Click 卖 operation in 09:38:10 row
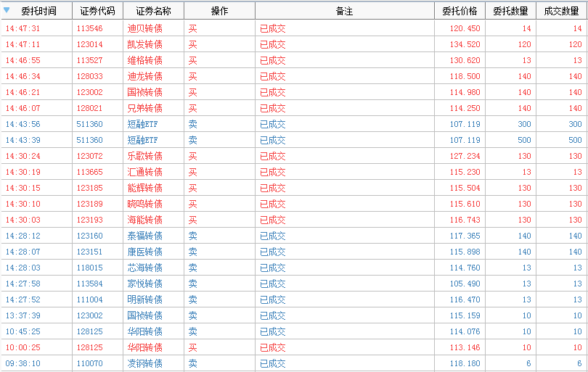Screen dimensions: 588x372 (193, 363)
